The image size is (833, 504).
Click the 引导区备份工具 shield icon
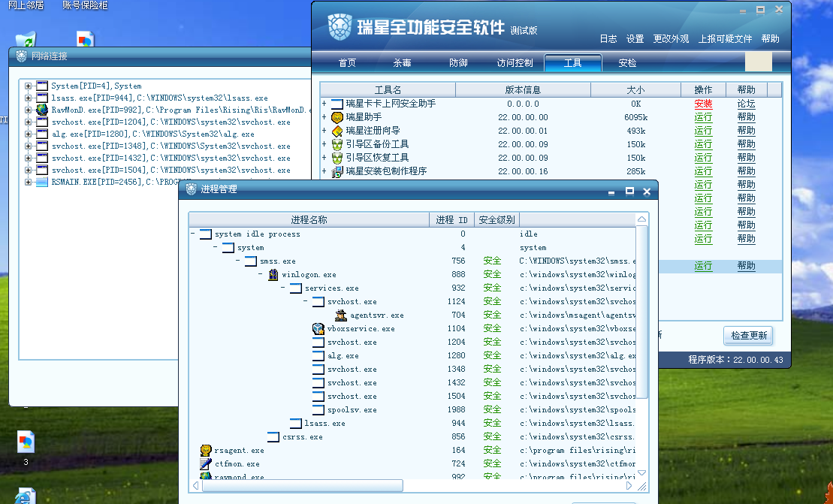[x=337, y=144]
